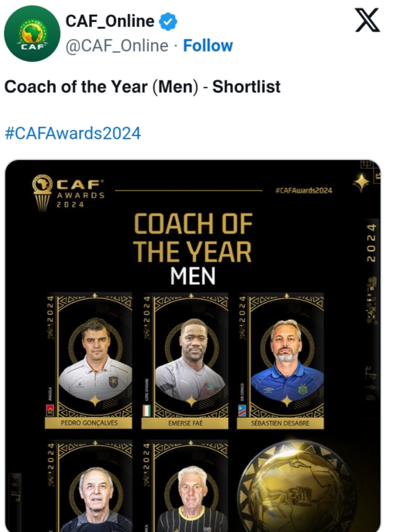Click the "COACH OF THE YEAR" gold heading
This screenshot has width=393, height=532.
point(193,238)
